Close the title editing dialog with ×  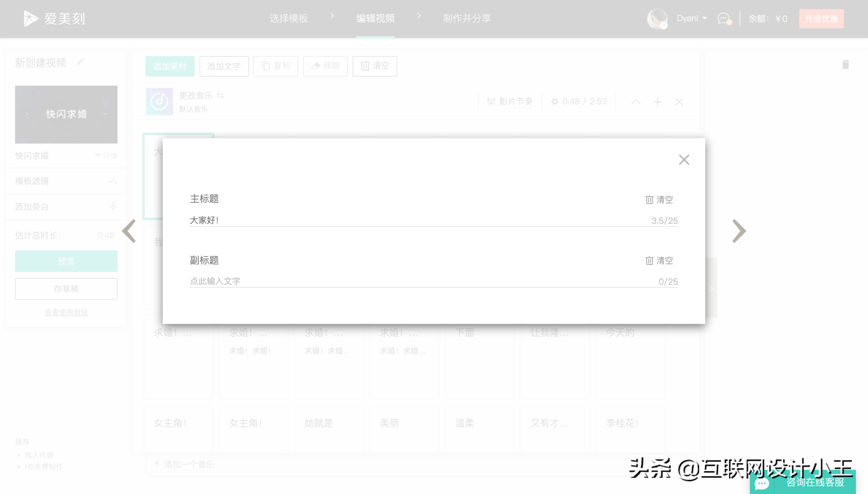684,159
